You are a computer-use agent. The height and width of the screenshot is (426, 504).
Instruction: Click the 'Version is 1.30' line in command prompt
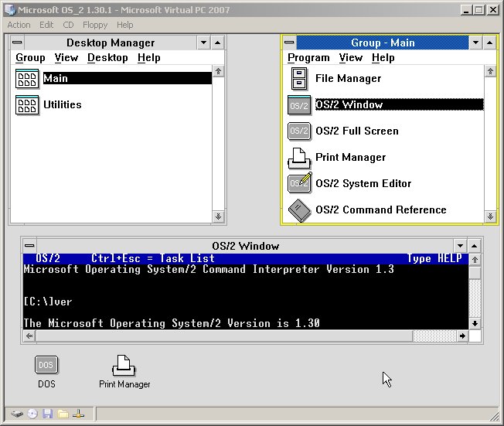(172, 323)
